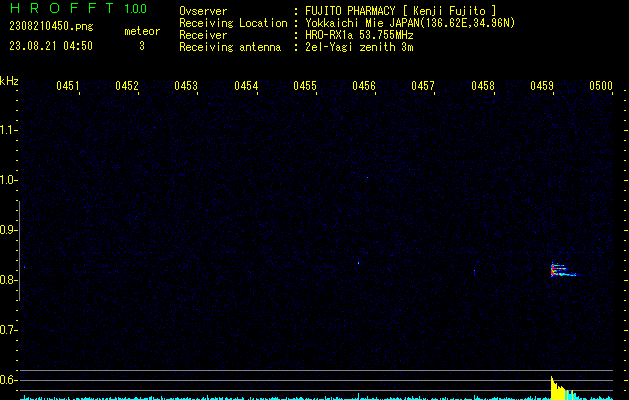Click the 0454 time marker

[x=246, y=86]
